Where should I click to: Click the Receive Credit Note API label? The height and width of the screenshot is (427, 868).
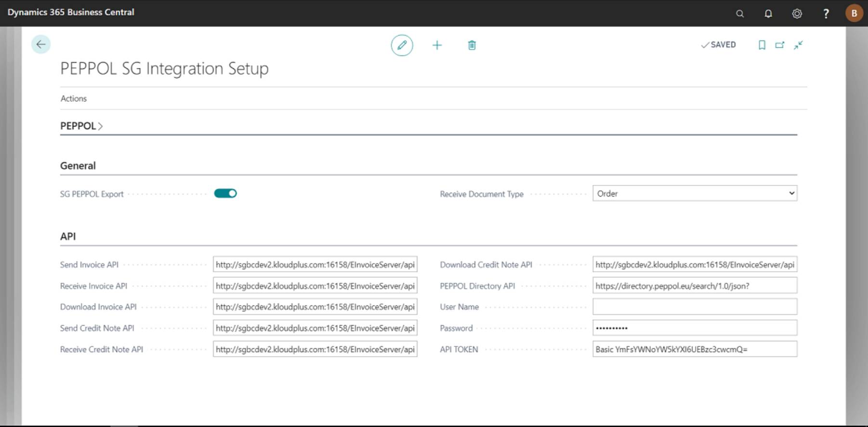[102, 349]
